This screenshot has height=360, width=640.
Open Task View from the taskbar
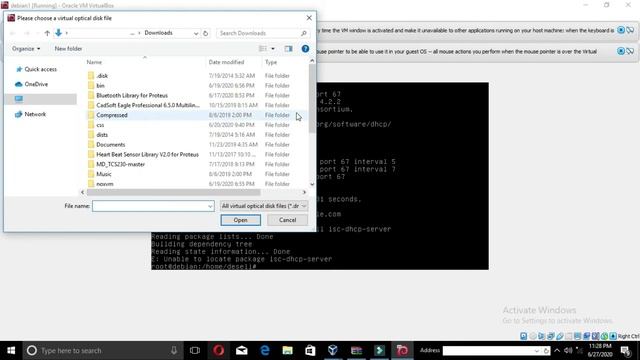195,350
